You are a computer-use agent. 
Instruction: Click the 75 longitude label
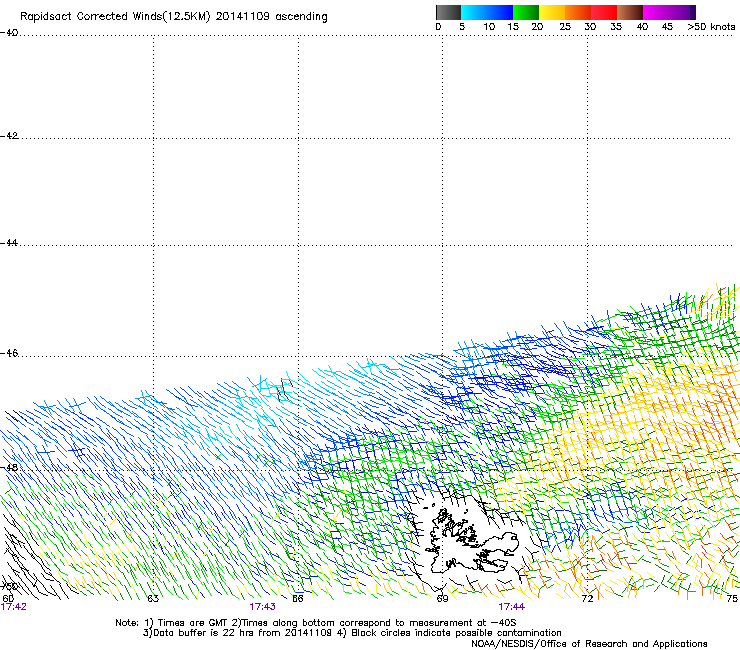click(x=732, y=599)
